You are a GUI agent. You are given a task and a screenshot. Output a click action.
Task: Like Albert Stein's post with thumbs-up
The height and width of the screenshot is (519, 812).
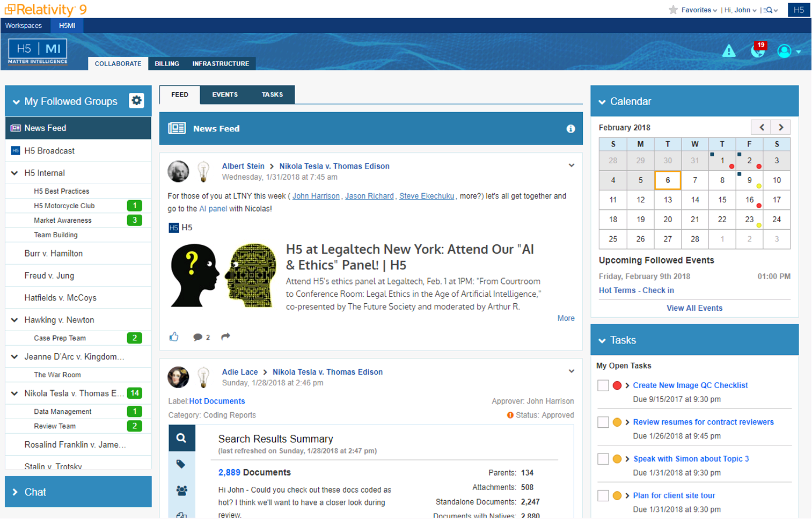[174, 337]
